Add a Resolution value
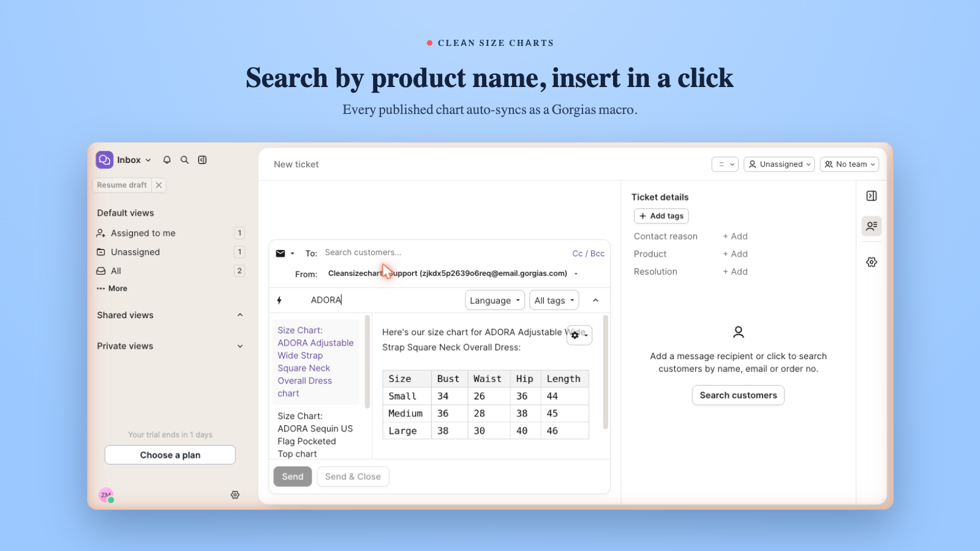This screenshot has width=980, height=551. coord(735,272)
